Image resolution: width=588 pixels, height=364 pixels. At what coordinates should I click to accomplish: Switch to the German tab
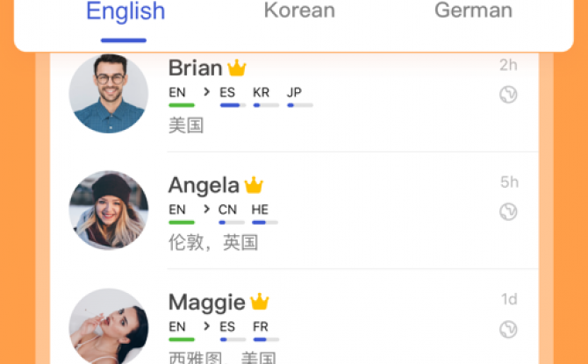(473, 11)
